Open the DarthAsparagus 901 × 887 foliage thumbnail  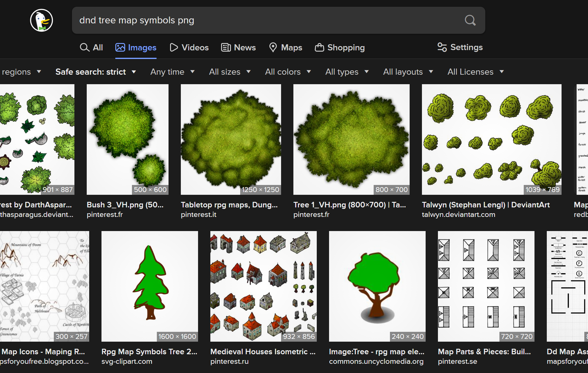tap(37, 139)
